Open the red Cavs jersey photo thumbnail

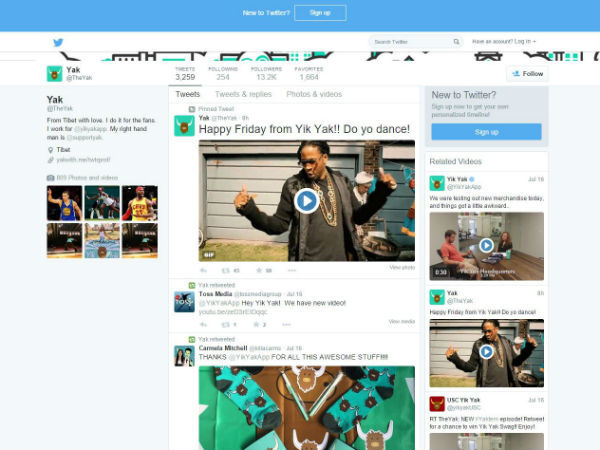(140, 203)
